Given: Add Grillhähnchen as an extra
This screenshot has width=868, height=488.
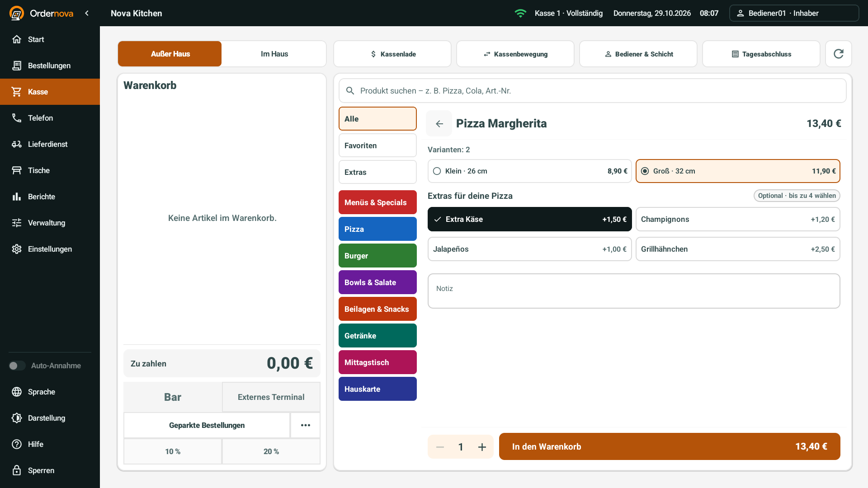Looking at the screenshot, I should tap(738, 249).
